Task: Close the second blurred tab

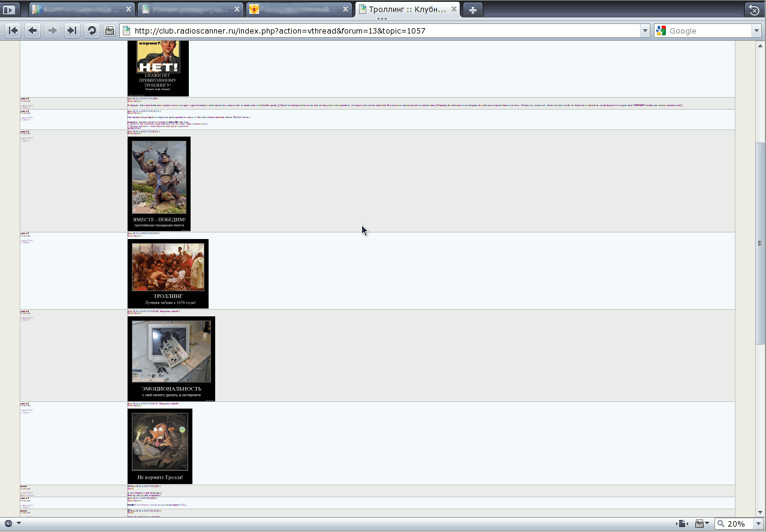Action: pos(237,9)
